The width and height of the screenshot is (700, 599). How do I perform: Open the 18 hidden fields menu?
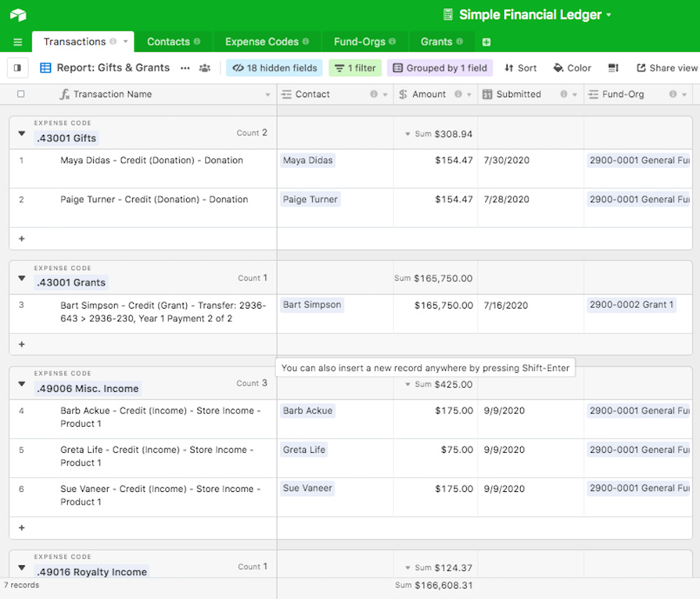274,68
